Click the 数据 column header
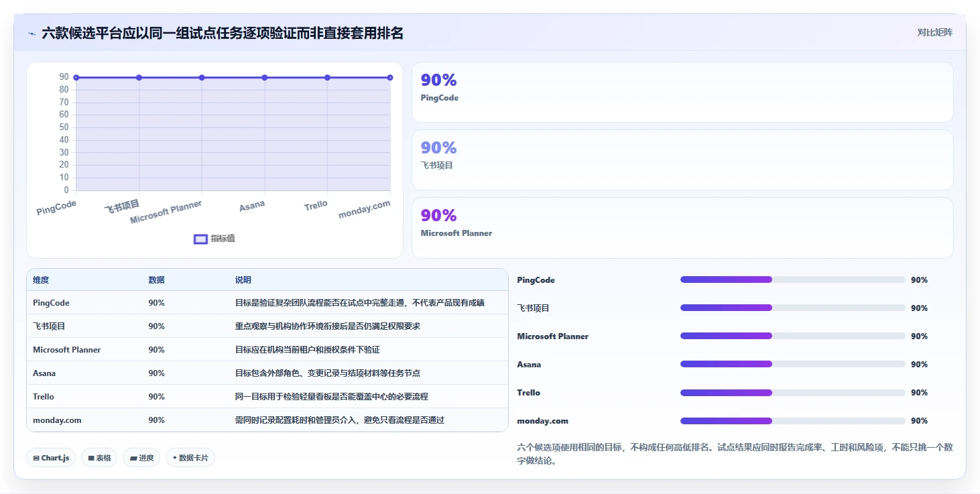Screen dimensions: 980x494 tap(156, 280)
